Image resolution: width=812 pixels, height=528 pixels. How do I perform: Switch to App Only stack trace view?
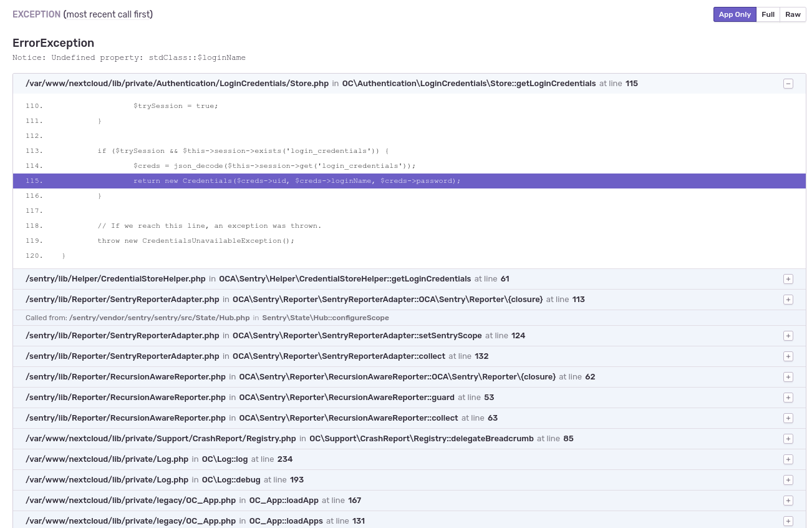coord(735,14)
